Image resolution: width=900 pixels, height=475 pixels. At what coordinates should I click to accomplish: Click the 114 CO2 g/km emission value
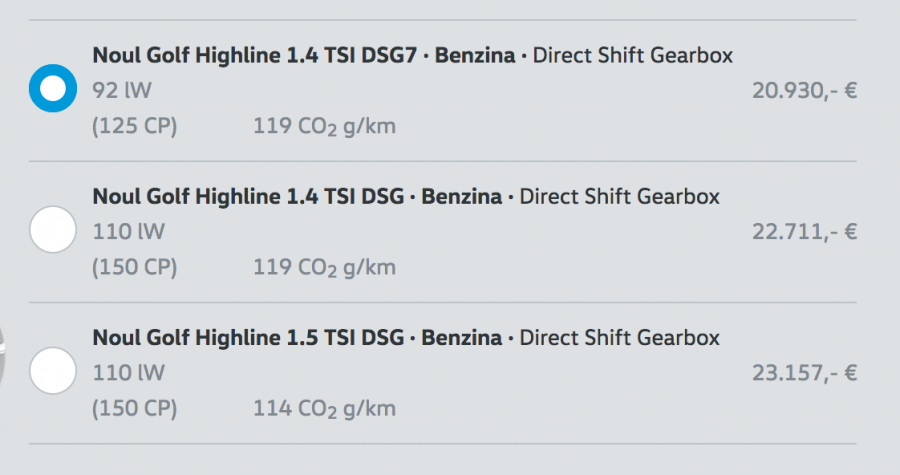[324, 409]
